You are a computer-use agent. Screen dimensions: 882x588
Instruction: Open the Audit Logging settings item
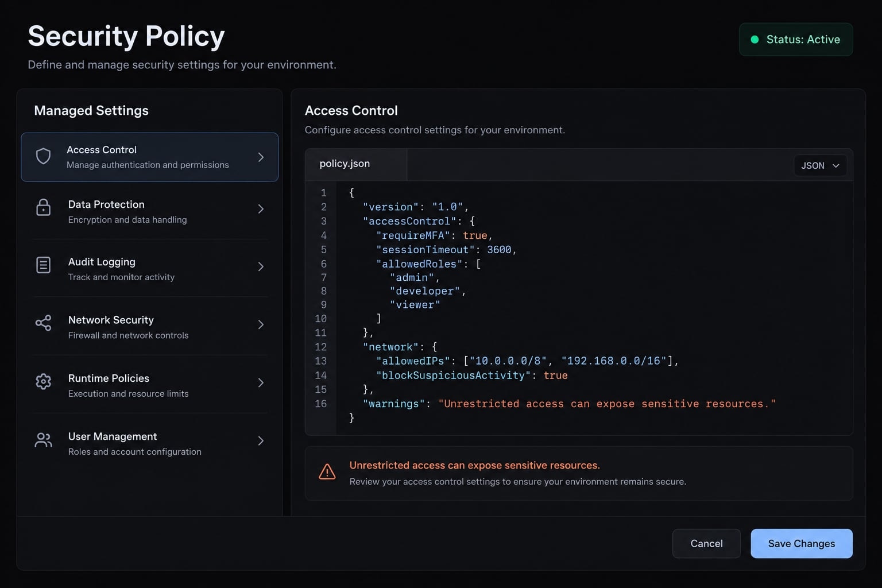(x=150, y=268)
